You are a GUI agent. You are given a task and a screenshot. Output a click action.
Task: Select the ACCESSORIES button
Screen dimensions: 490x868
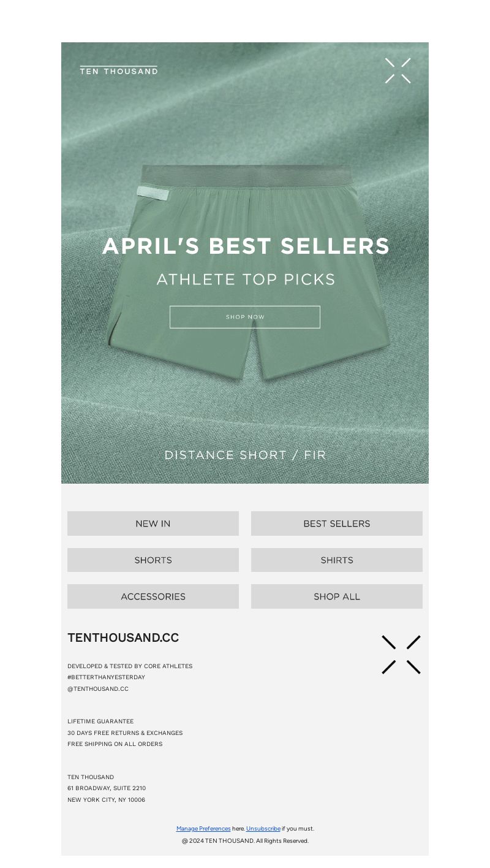[x=153, y=596]
